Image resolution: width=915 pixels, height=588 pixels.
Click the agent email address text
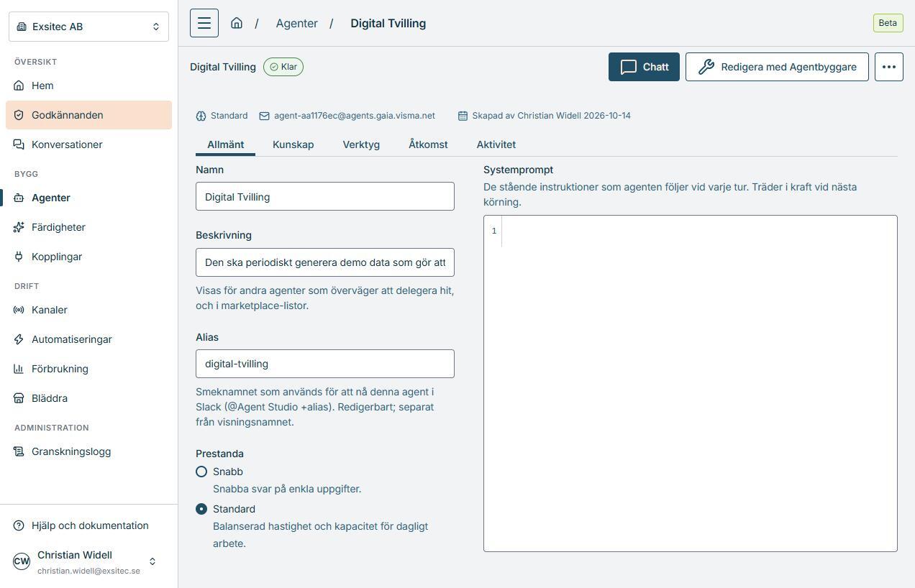point(355,116)
